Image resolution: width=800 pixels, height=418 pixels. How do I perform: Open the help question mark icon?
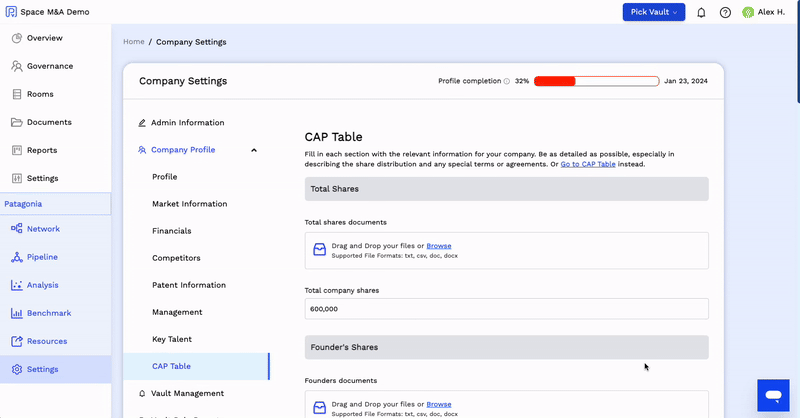coord(725,12)
